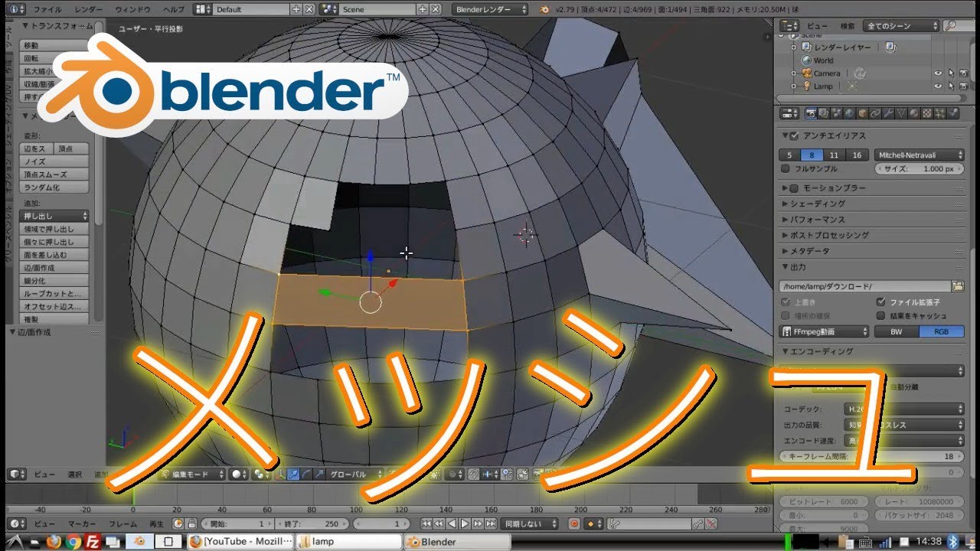Toggle Lamp visibility eye in outliner
This screenshot has width=980, height=551.
pyautogui.click(x=938, y=86)
